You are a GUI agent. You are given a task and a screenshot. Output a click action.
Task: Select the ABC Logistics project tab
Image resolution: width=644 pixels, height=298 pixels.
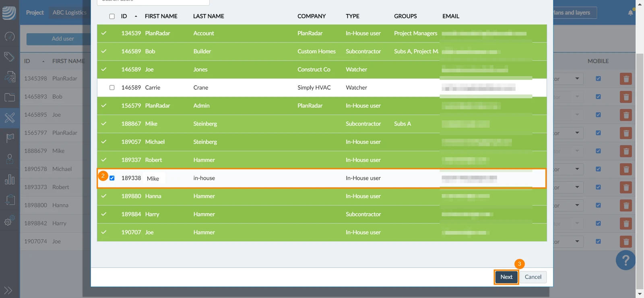(69, 12)
